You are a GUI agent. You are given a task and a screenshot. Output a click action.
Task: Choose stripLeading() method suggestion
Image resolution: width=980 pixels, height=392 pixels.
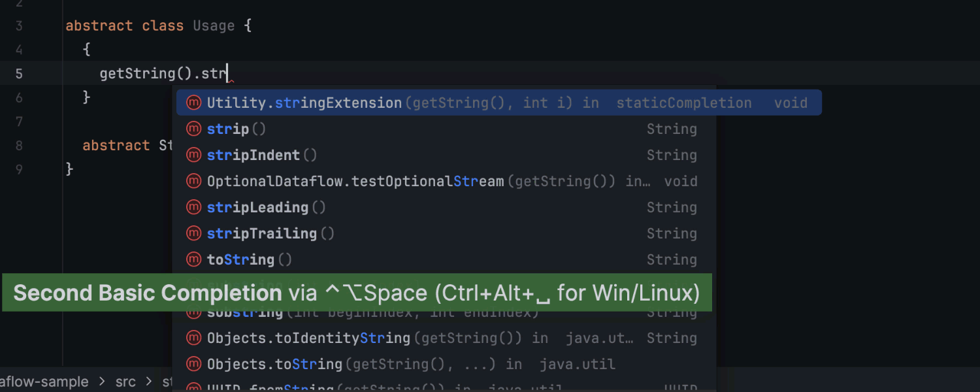point(444,207)
